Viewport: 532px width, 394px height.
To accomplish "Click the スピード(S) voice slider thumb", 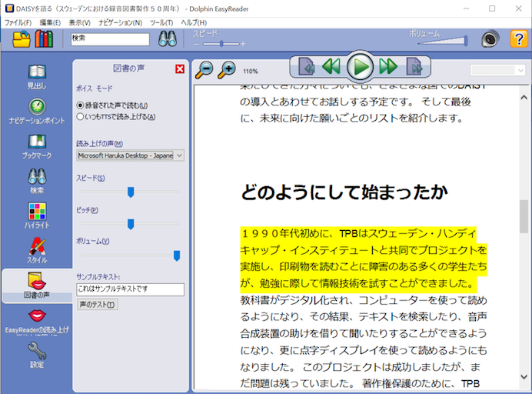I will tap(131, 192).
